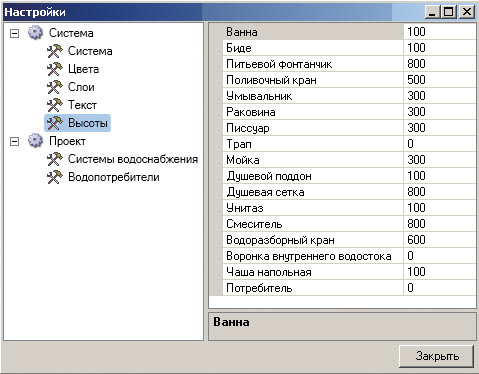Edit the Потребитель value 0
The width and height of the screenshot is (479, 374).
[x=440, y=288]
